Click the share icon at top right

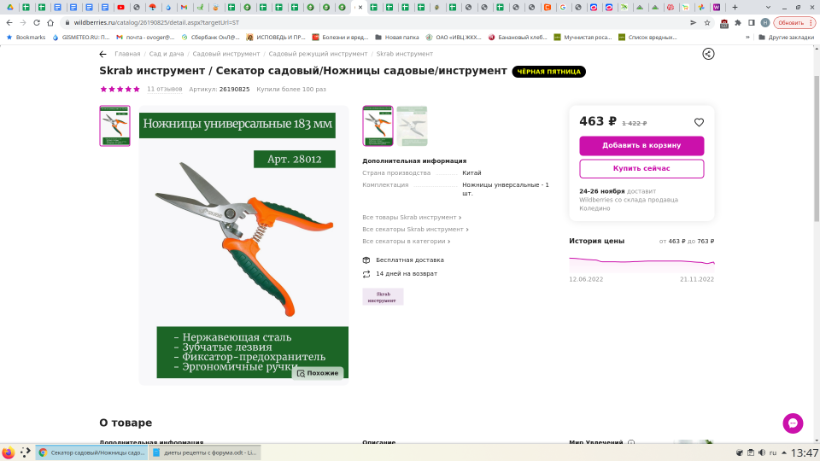pyautogui.click(x=708, y=54)
